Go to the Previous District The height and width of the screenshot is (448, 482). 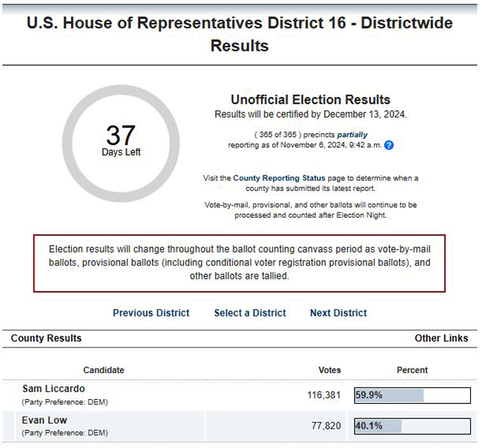point(151,313)
